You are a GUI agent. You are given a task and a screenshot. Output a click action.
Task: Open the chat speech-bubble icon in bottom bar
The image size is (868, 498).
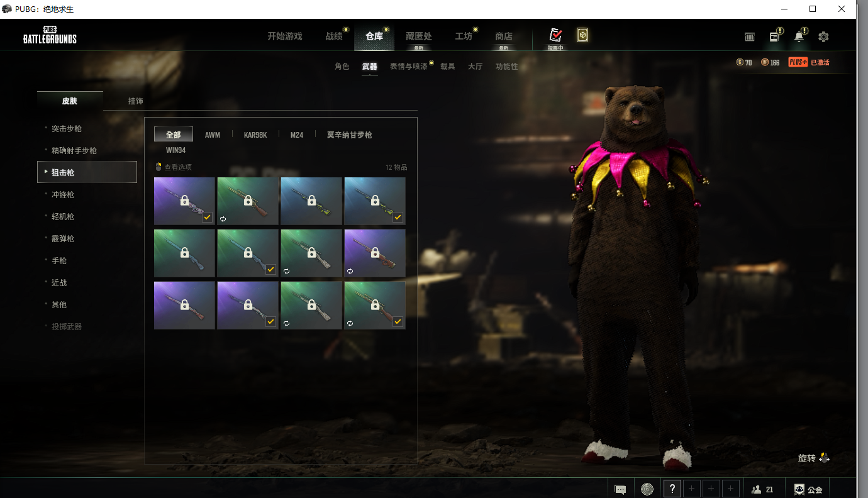(x=620, y=489)
